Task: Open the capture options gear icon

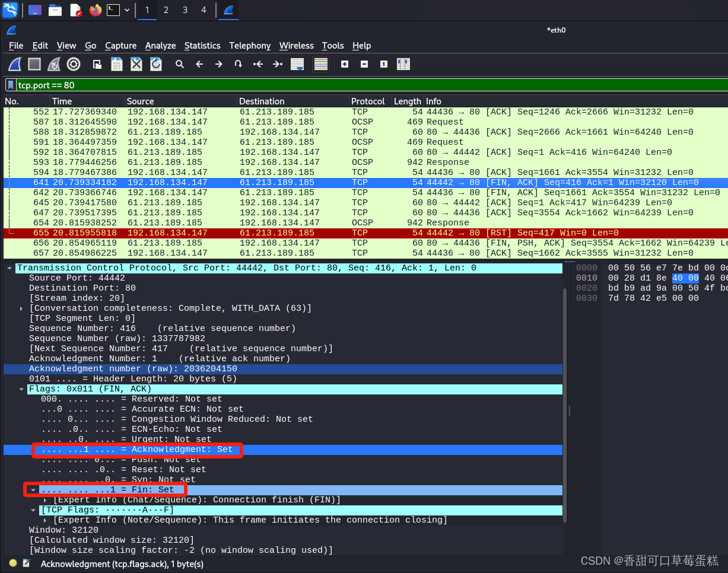Action: point(73,64)
